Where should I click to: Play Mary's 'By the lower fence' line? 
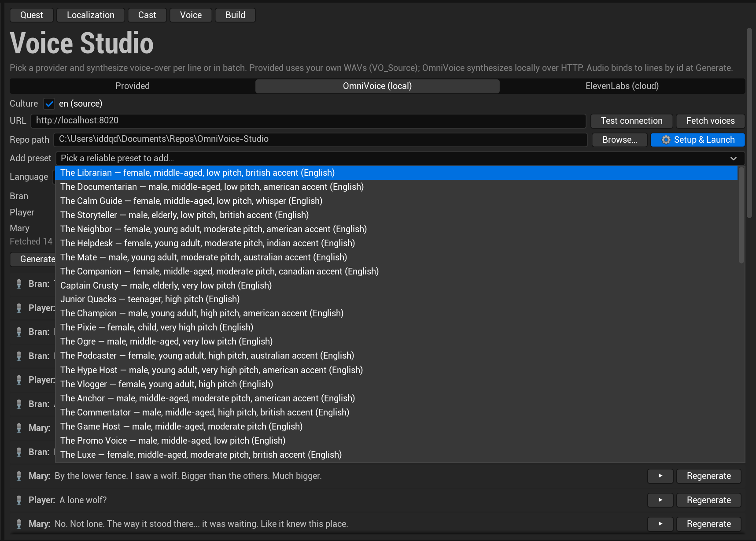click(660, 476)
